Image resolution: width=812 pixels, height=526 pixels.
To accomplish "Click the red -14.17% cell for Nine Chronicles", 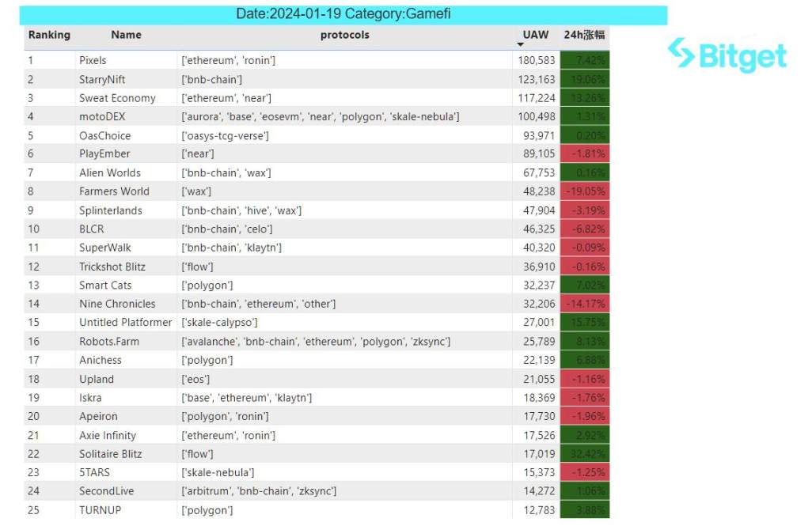I will click(x=584, y=304).
